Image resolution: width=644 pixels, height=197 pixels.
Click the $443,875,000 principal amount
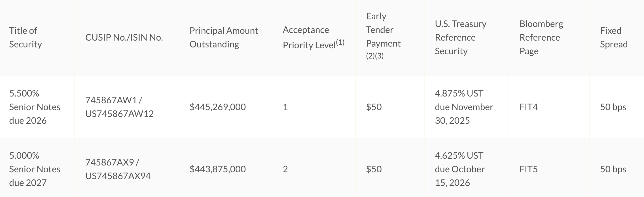217,169
